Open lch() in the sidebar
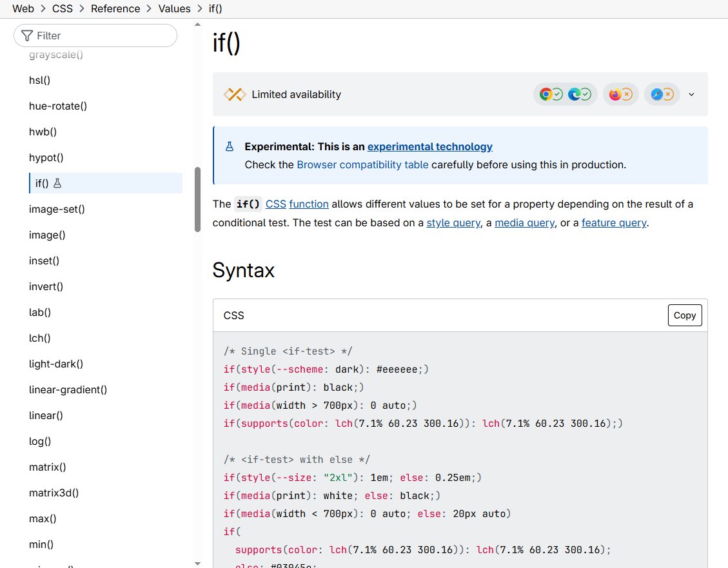The height and width of the screenshot is (568, 728). coord(39,338)
